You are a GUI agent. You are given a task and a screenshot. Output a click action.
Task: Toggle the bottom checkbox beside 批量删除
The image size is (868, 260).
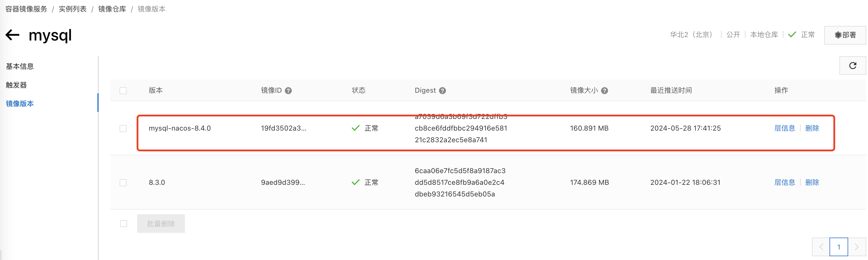pyautogui.click(x=124, y=224)
